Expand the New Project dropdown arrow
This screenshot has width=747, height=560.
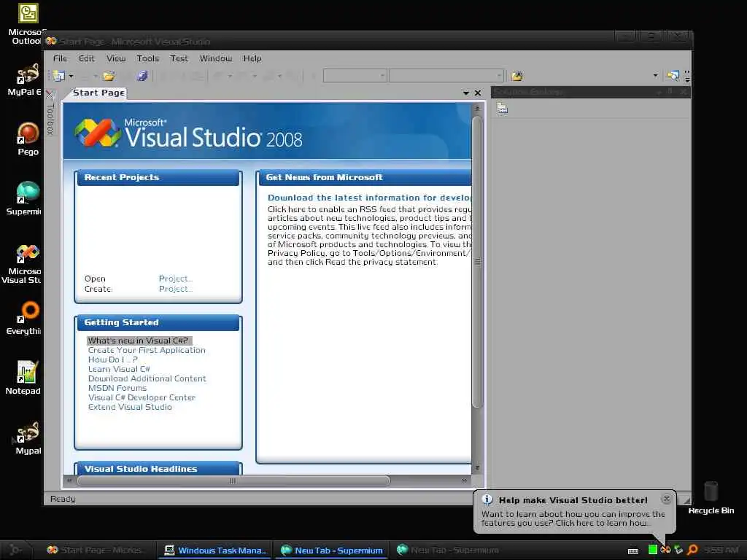(x=71, y=76)
